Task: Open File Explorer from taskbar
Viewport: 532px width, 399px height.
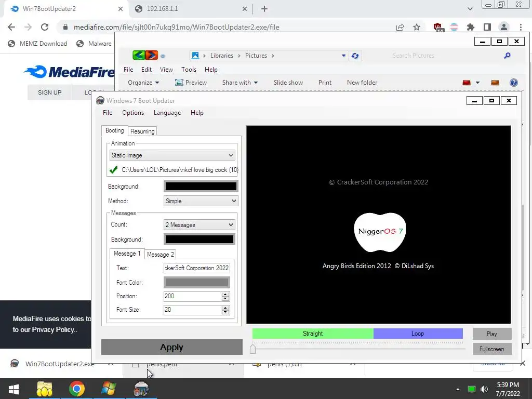Action: [45, 389]
